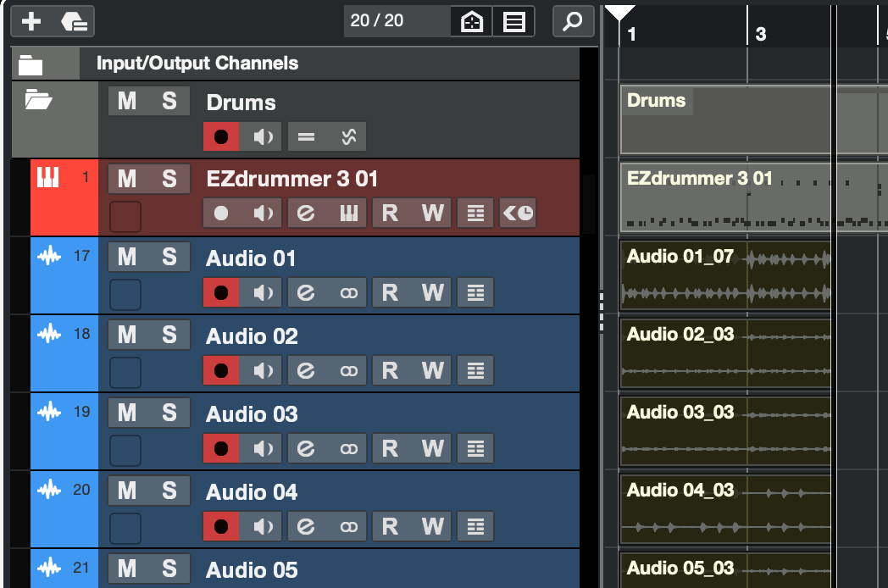Click the Add Track plus icon
This screenshot has width=888, height=588.
click(31, 21)
